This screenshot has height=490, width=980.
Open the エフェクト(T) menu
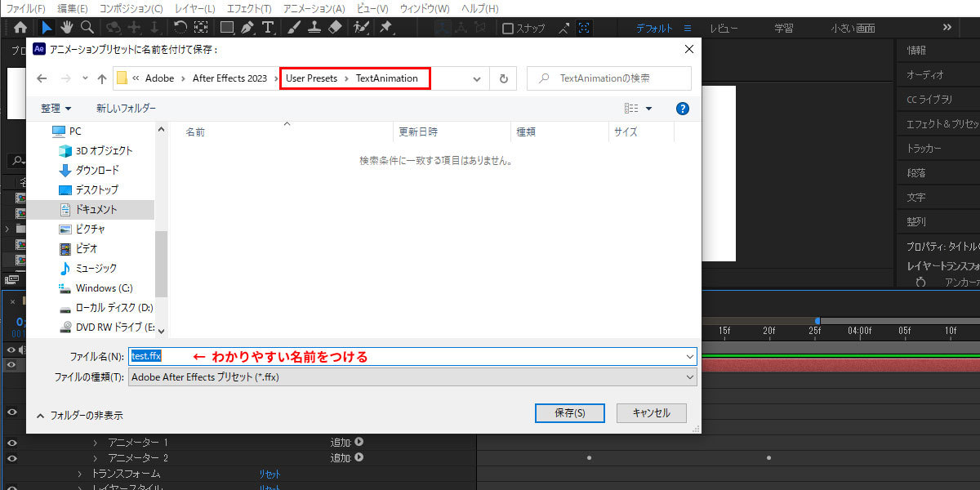pos(249,8)
